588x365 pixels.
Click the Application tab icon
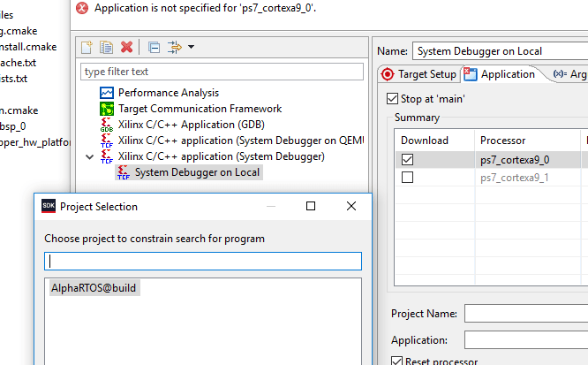(471, 74)
